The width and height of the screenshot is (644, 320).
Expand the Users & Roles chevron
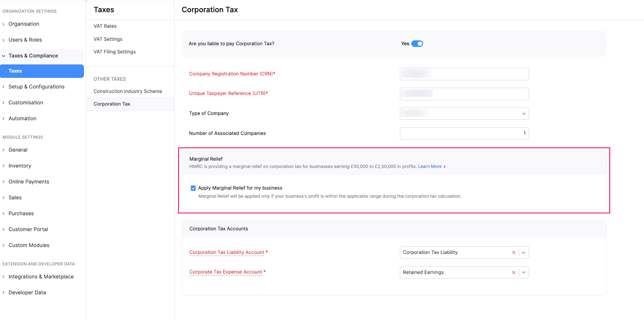point(4,40)
